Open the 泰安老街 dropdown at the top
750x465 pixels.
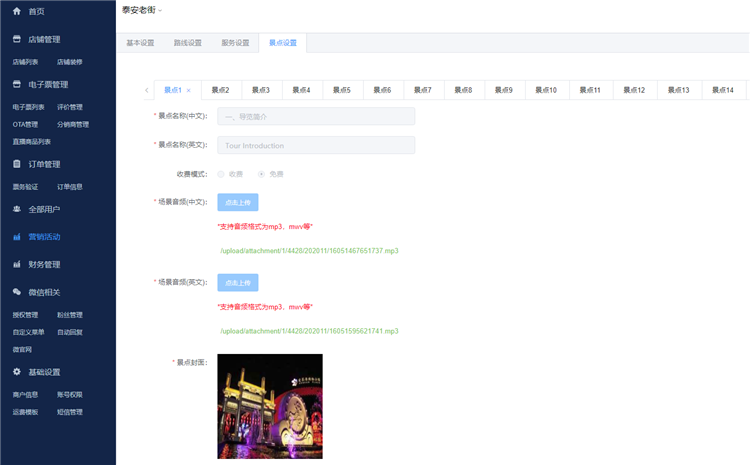(142, 10)
